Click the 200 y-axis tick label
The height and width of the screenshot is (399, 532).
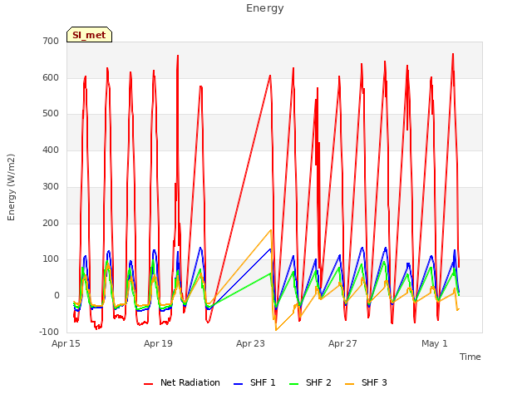pyautogui.click(x=51, y=224)
